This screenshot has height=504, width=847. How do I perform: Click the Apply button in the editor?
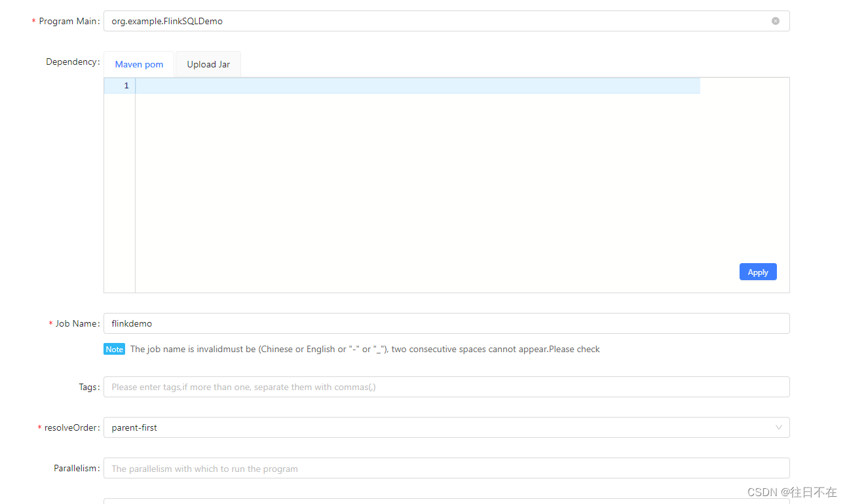758,272
